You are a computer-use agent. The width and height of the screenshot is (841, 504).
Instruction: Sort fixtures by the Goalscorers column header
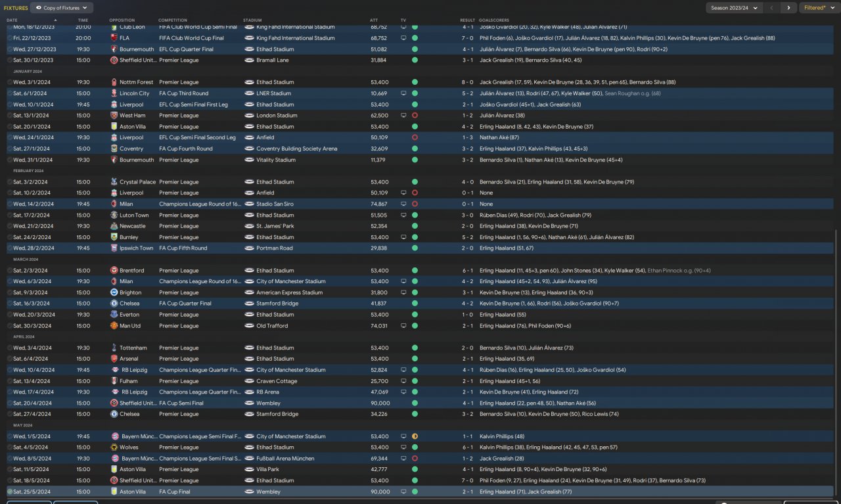tap(494, 20)
